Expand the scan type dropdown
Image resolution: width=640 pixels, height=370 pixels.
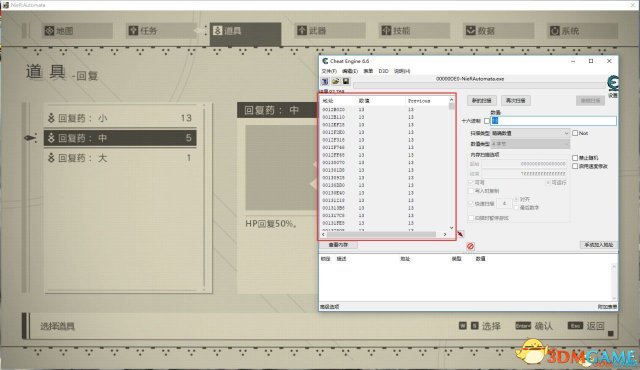[530, 133]
